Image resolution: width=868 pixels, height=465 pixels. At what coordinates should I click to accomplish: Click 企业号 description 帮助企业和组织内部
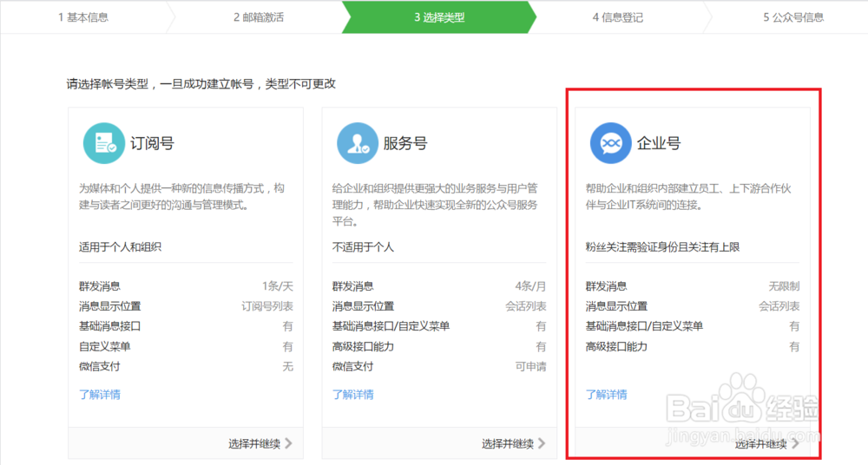(688, 197)
